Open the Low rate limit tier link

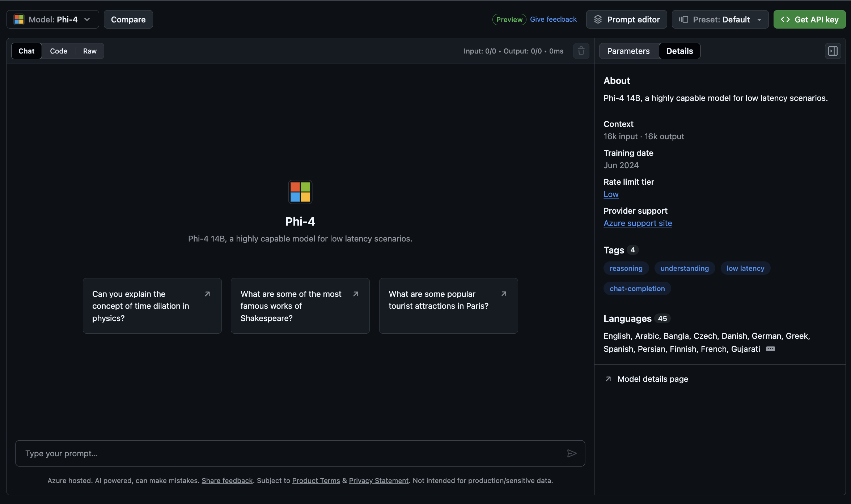click(611, 194)
